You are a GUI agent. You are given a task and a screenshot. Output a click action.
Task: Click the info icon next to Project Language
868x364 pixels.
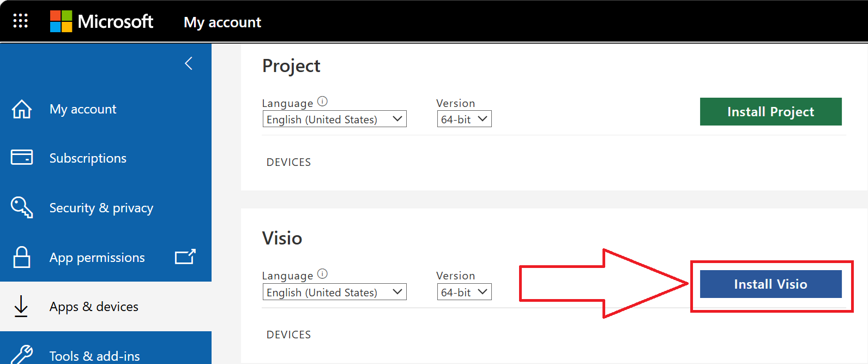coord(322,102)
